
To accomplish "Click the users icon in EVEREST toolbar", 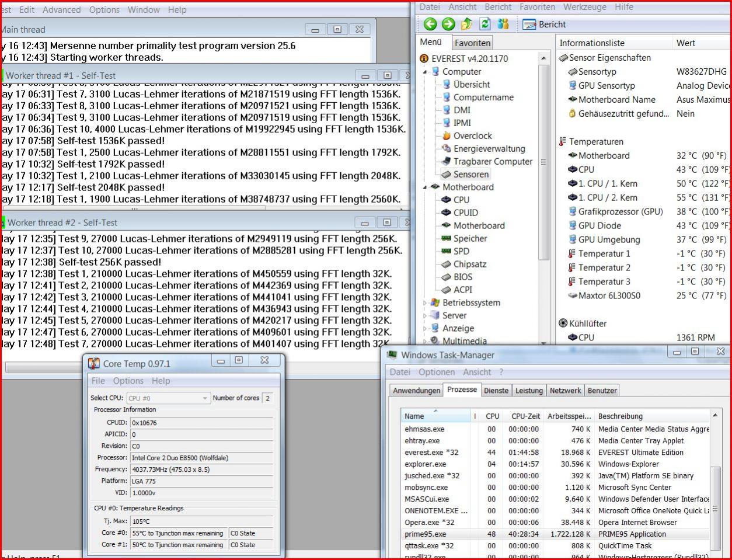I will [x=503, y=24].
